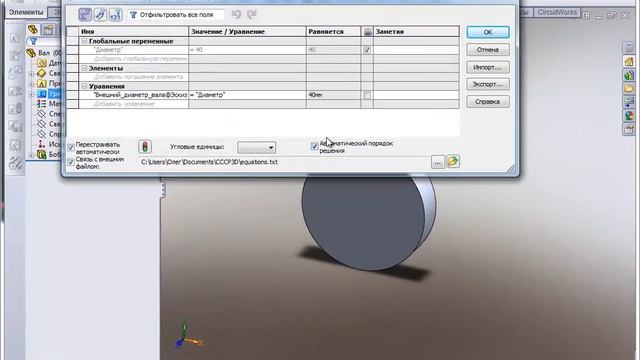
Task: Switch to Ordered View icon in dialog toolbar
Action: 116,15
